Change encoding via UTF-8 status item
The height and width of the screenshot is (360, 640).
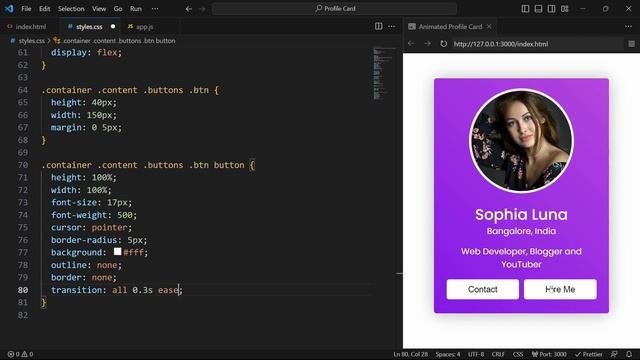click(x=476, y=354)
